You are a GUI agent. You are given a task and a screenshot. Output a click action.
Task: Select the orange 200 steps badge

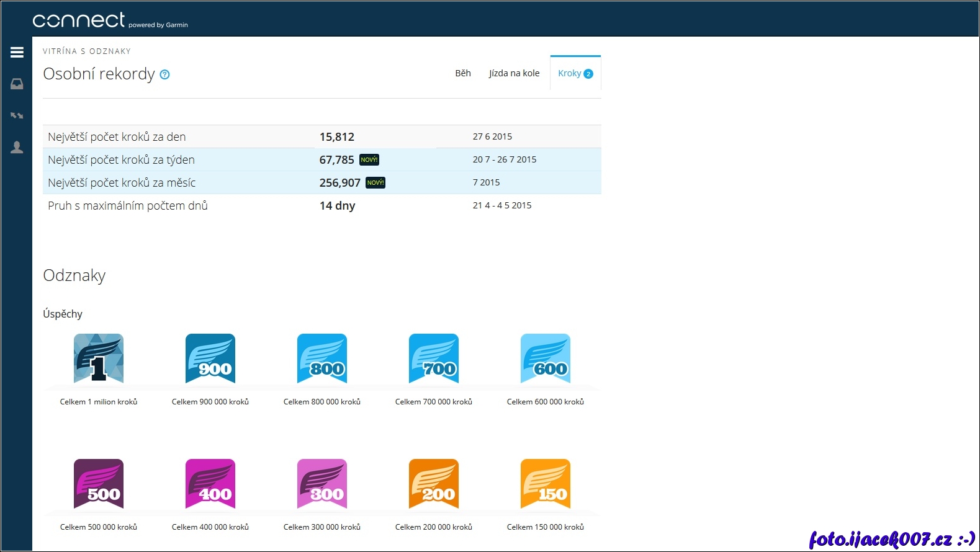tap(434, 484)
